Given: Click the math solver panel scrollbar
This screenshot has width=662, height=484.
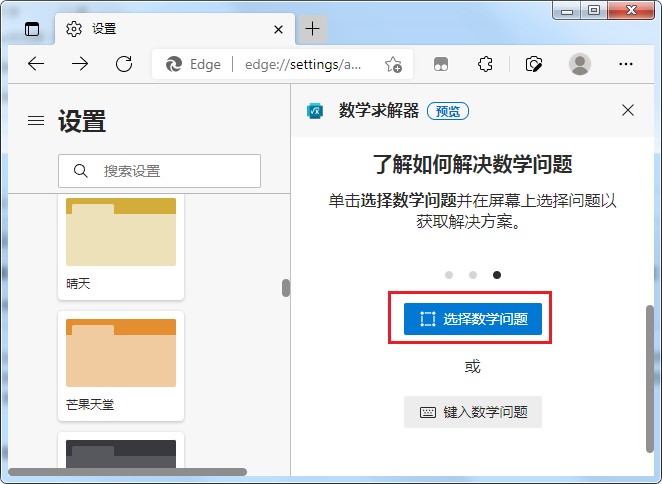Looking at the screenshot, I should 650,378.
